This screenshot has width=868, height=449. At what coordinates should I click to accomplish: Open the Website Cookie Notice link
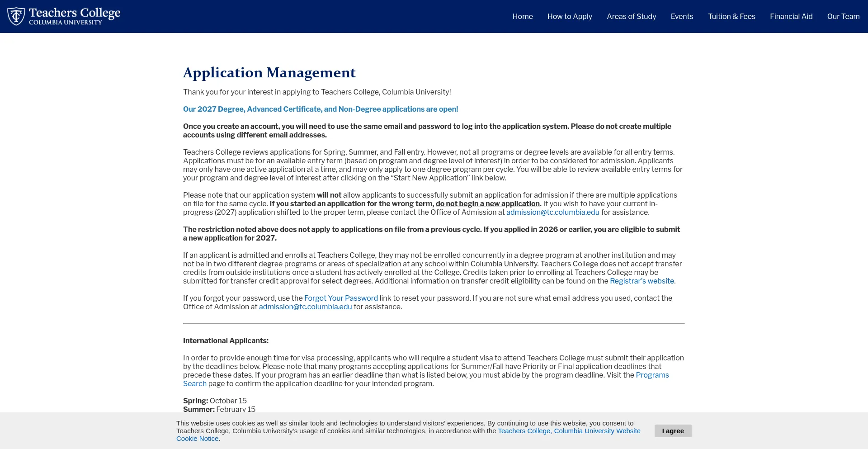point(569,431)
